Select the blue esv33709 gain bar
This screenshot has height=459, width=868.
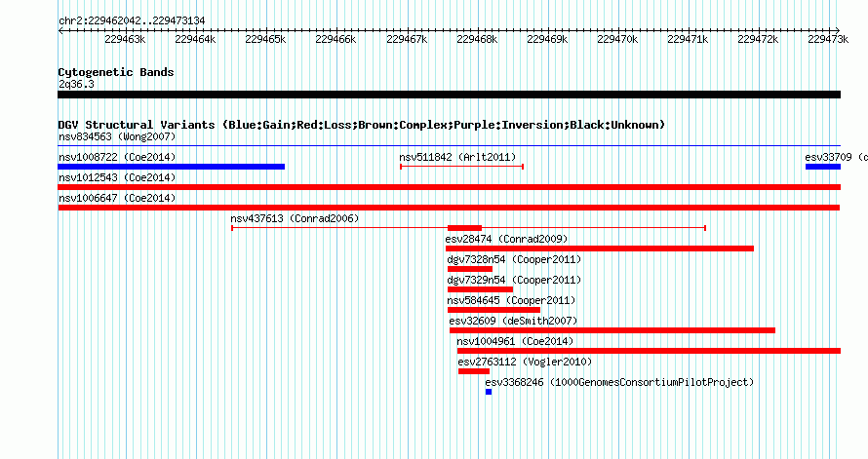[823, 167]
